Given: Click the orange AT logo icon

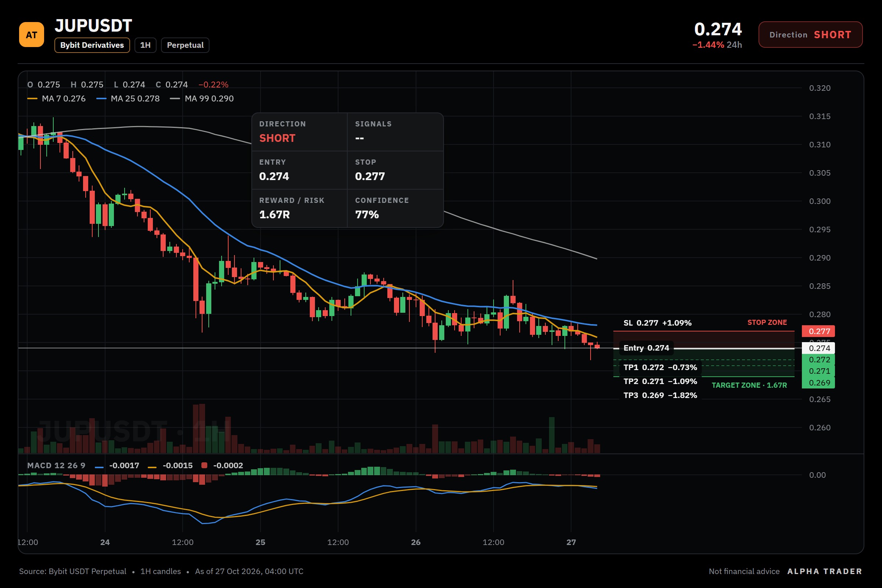Looking at the screenshot, I should coord(32,35).
